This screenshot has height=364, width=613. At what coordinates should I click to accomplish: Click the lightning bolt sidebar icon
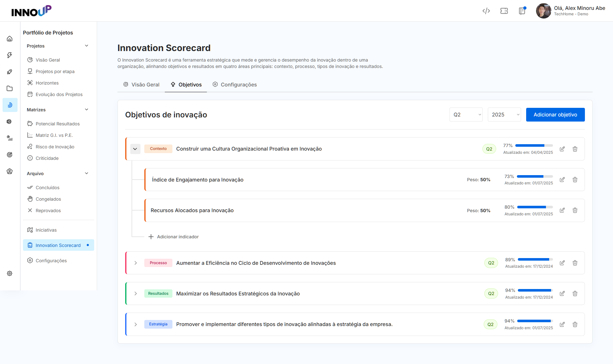coord(10,55)
